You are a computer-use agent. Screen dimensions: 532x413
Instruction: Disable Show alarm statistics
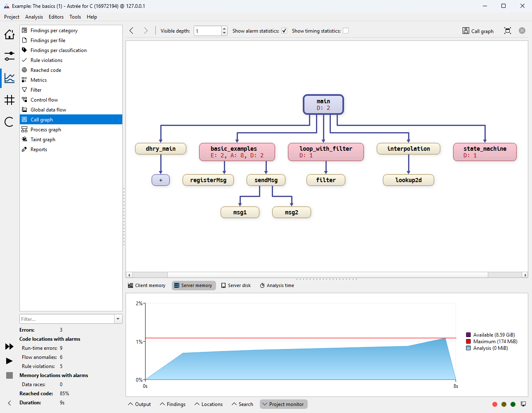click(x=284, y=31)
